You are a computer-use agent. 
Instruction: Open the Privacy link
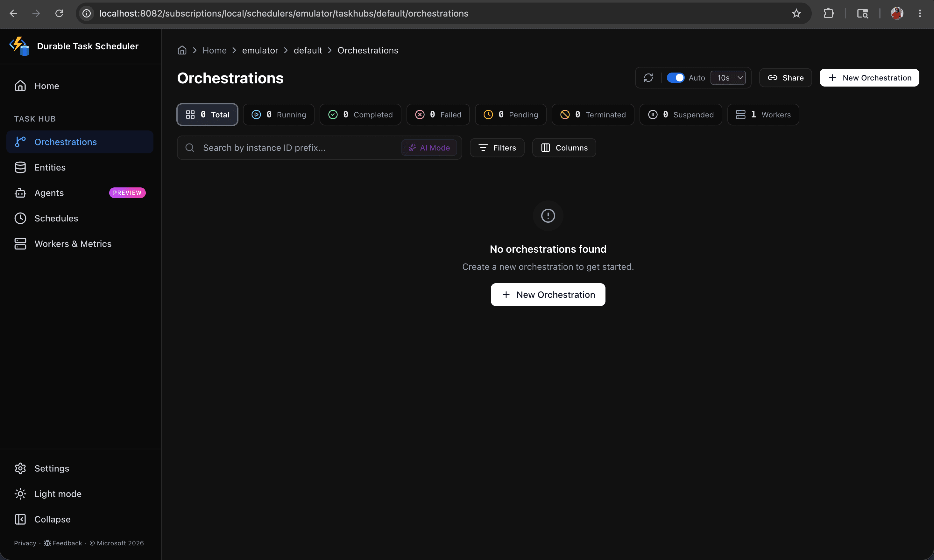[x=25, y=543]
